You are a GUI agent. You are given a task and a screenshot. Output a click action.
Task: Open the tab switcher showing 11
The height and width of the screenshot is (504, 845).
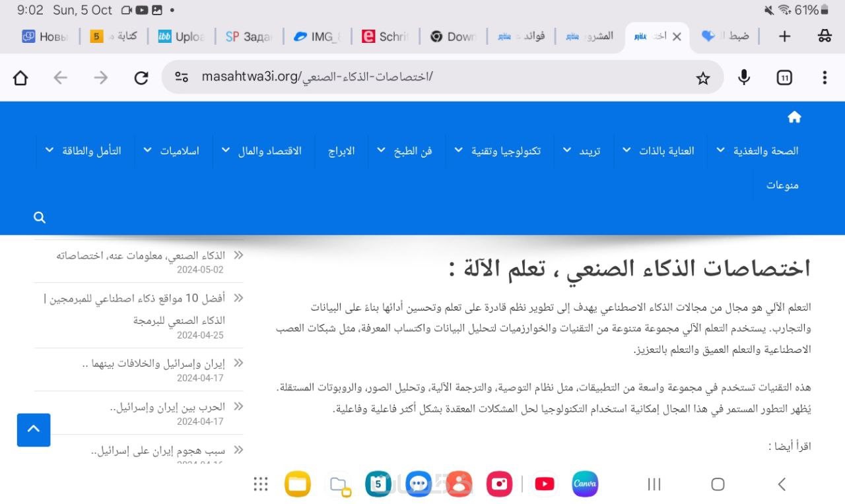pos(784,78)
